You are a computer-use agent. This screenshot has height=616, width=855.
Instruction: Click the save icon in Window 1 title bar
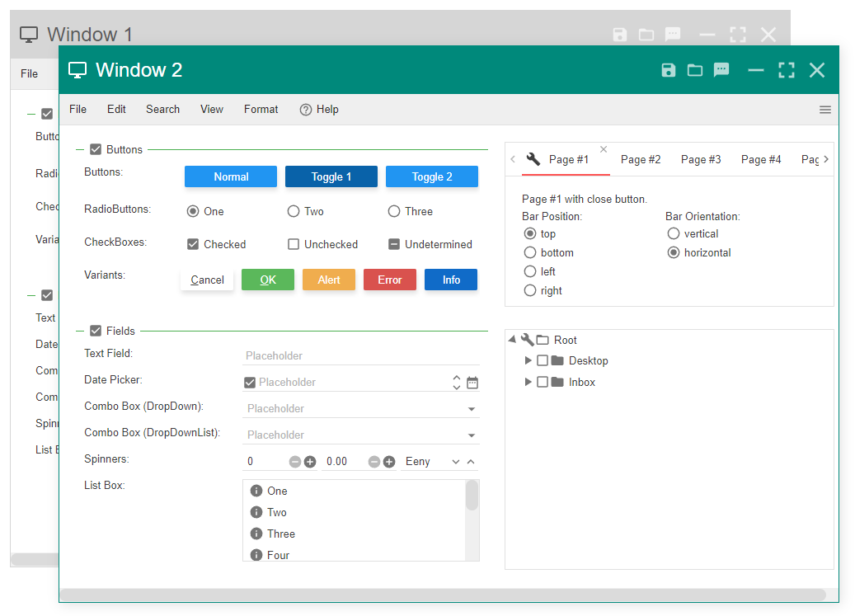pos(620,35)
